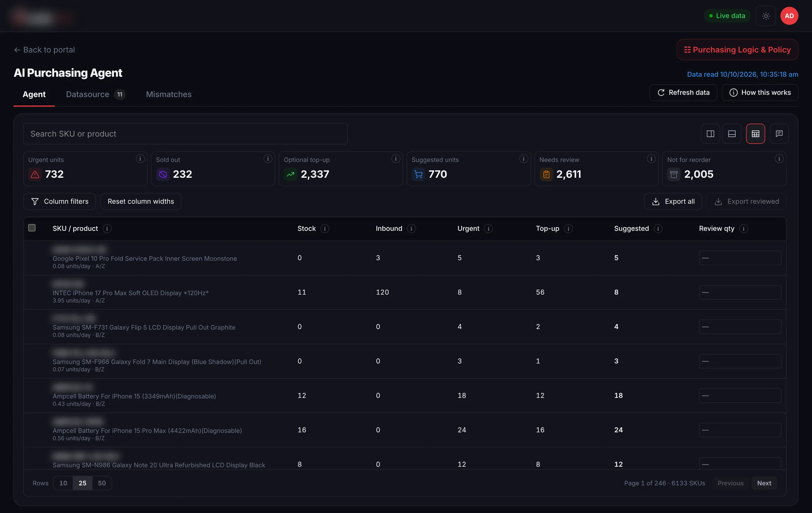Go back to portal
This screenshot has width=812, height=513.
click(45, 50)
